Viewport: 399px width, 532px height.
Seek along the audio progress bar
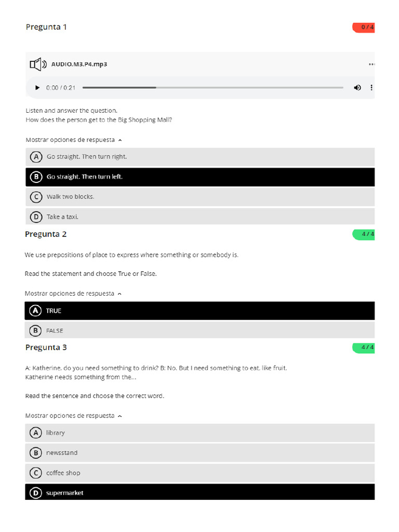[x=212, y=88]
